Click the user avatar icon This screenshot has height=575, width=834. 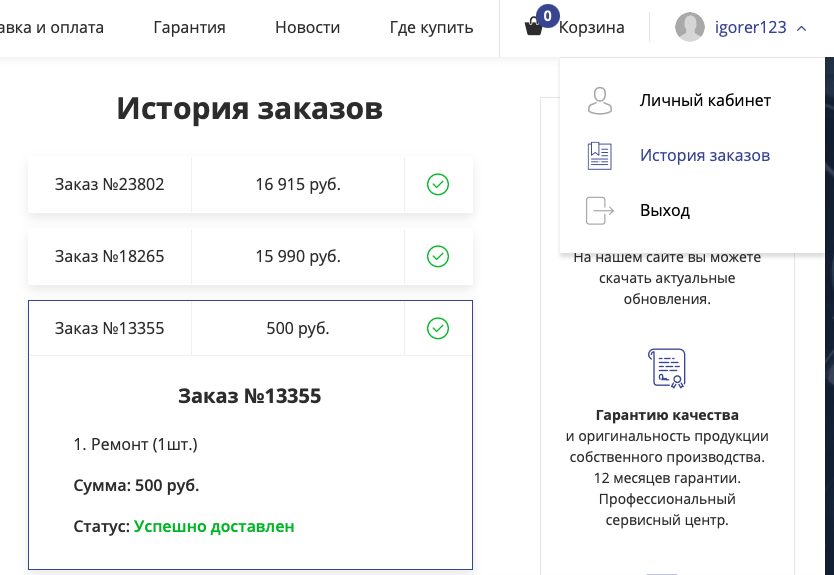click(690, 28)
